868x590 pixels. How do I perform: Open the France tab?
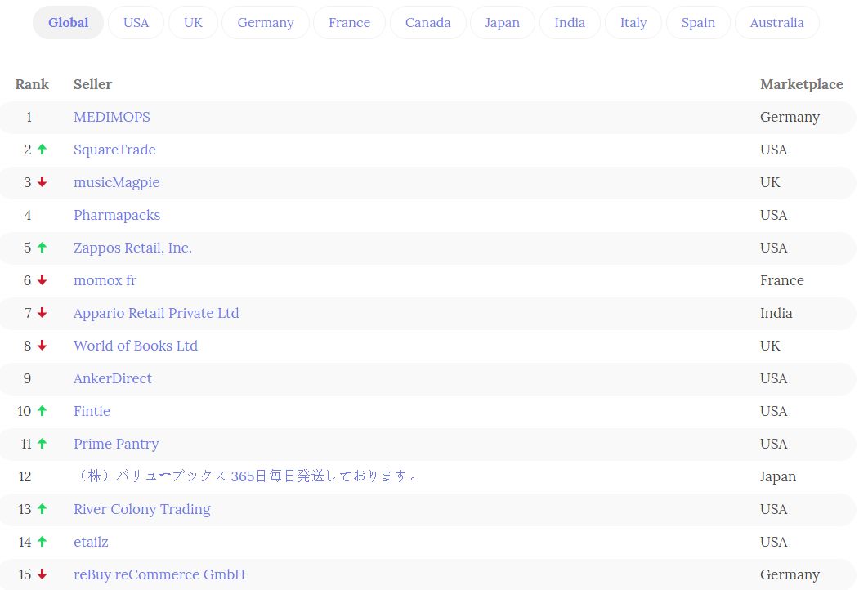point(349,23)
